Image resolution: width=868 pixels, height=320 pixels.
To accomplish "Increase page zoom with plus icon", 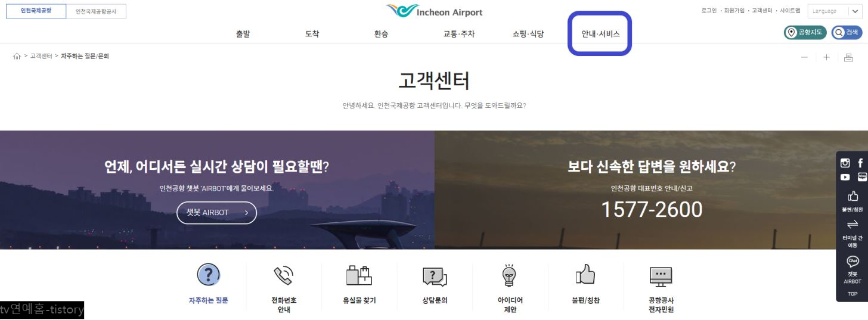I will click(827, 57).
